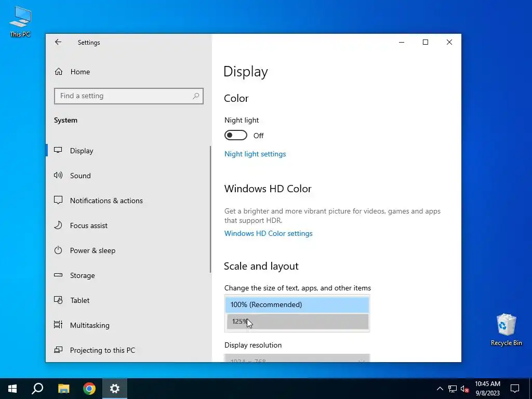Screen dimensions: 532x399
Task: Open the This PC desktop icon
Action: (20, 22)
